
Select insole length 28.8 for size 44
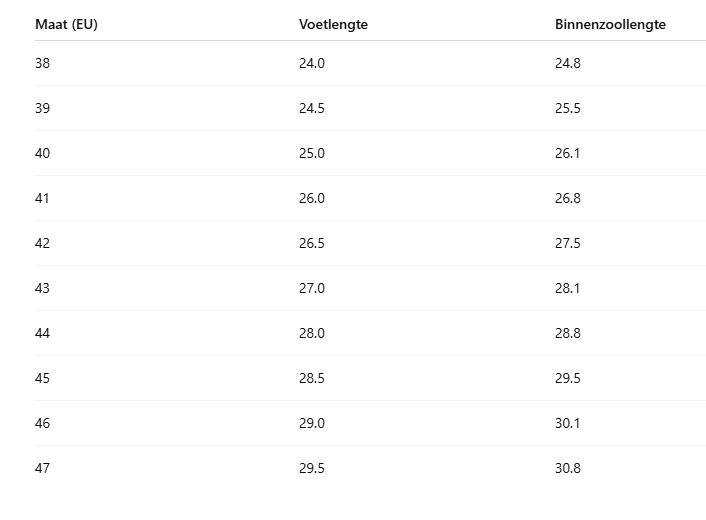tap(568, 333)
